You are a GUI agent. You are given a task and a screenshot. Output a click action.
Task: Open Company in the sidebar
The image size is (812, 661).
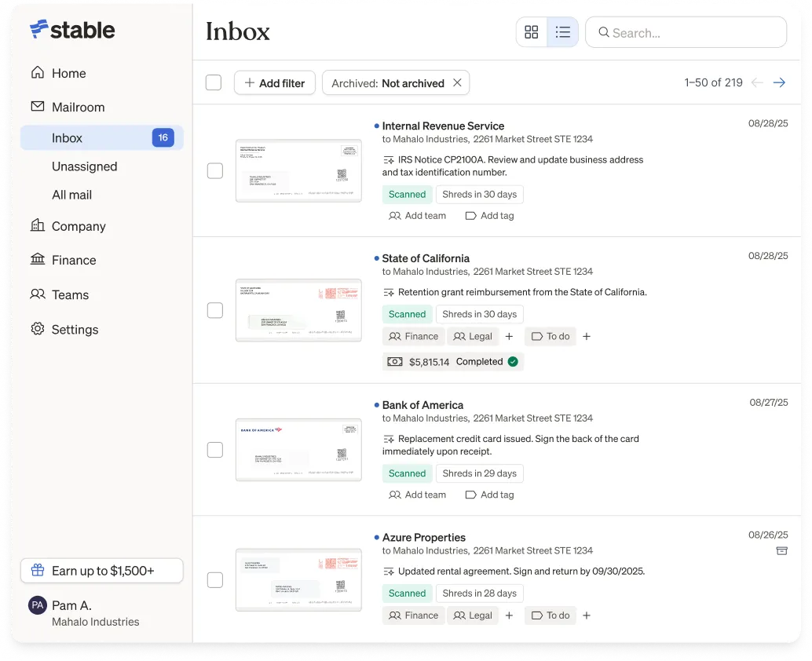[x=68, y=226]
